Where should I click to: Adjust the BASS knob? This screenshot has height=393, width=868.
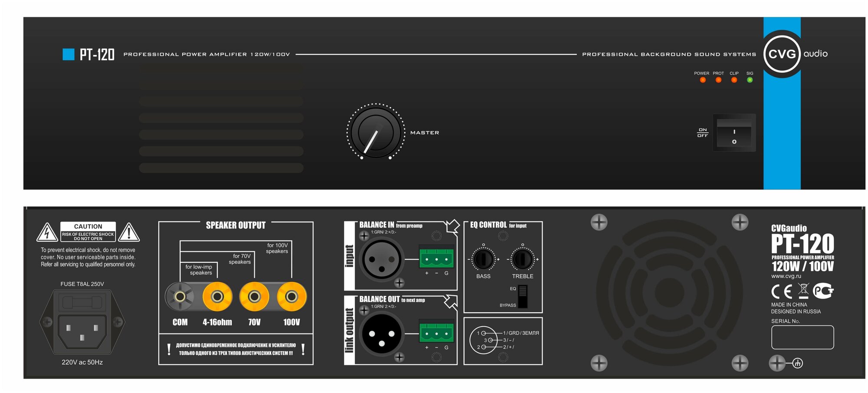click(483, 259)
